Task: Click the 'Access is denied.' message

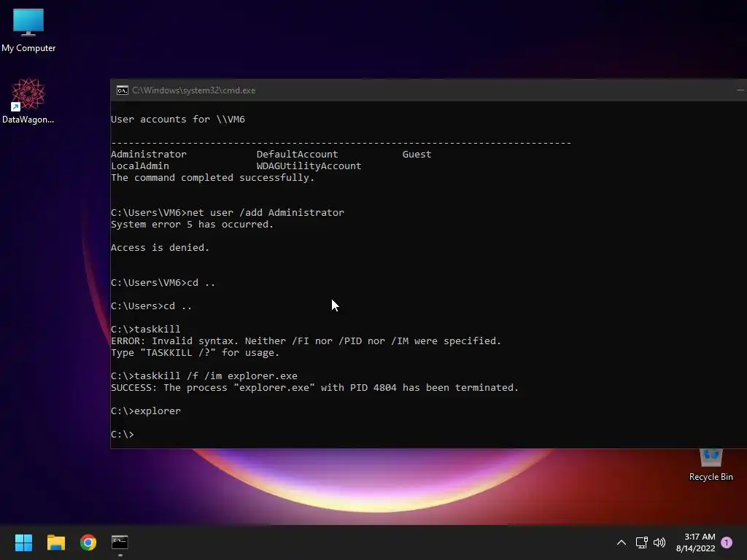Action: point(160,248)
